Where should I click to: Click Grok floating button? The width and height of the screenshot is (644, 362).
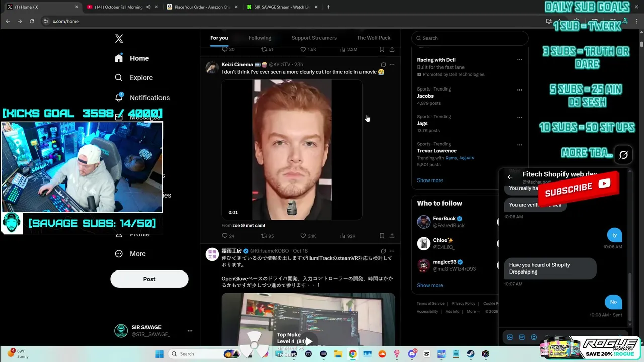tap(623, 155)
